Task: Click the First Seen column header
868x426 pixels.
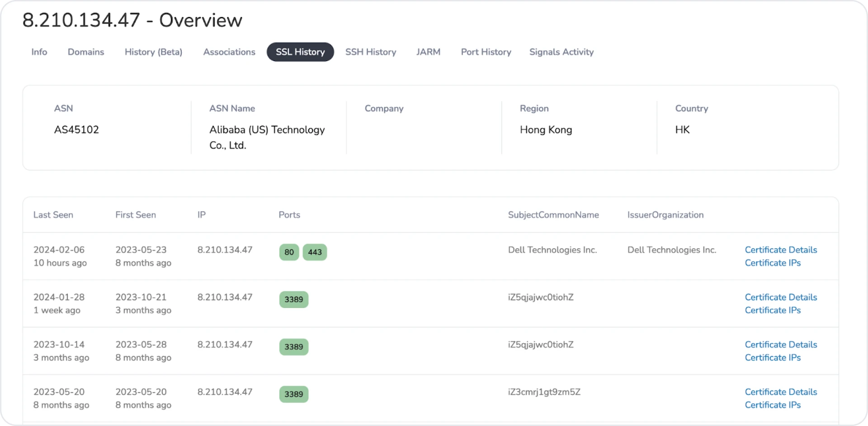Action: 136,215
